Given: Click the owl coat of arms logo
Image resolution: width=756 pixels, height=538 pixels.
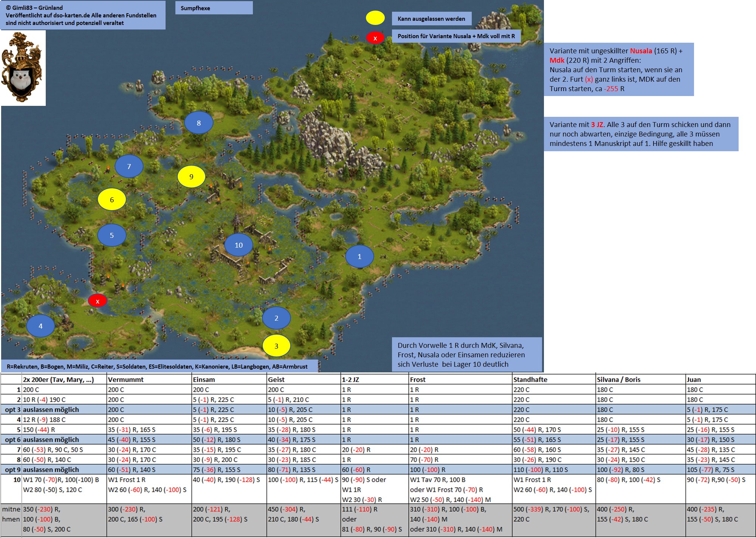Looking at the screenshot, I should [23, 68].
